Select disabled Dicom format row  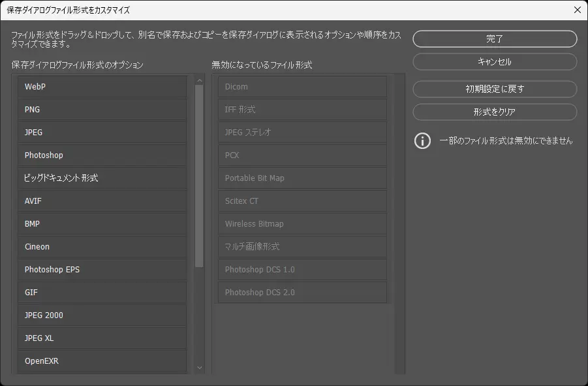point(303,87)
